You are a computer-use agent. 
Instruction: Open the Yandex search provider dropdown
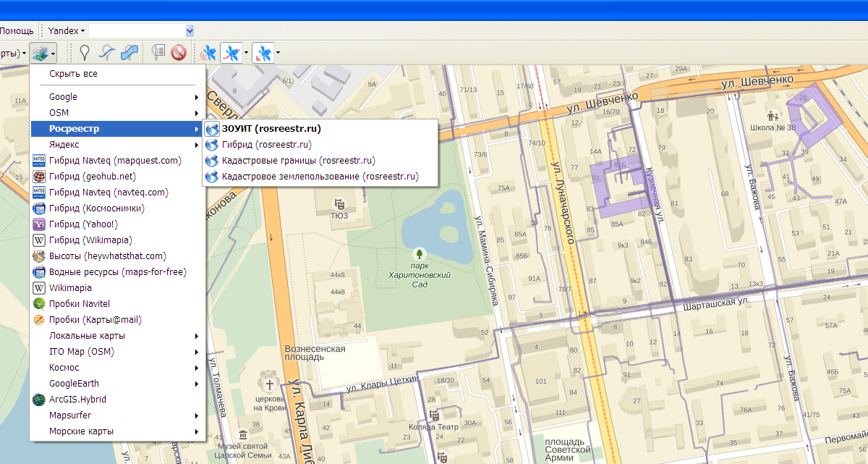pyautogui.click(x=67, y=31)
